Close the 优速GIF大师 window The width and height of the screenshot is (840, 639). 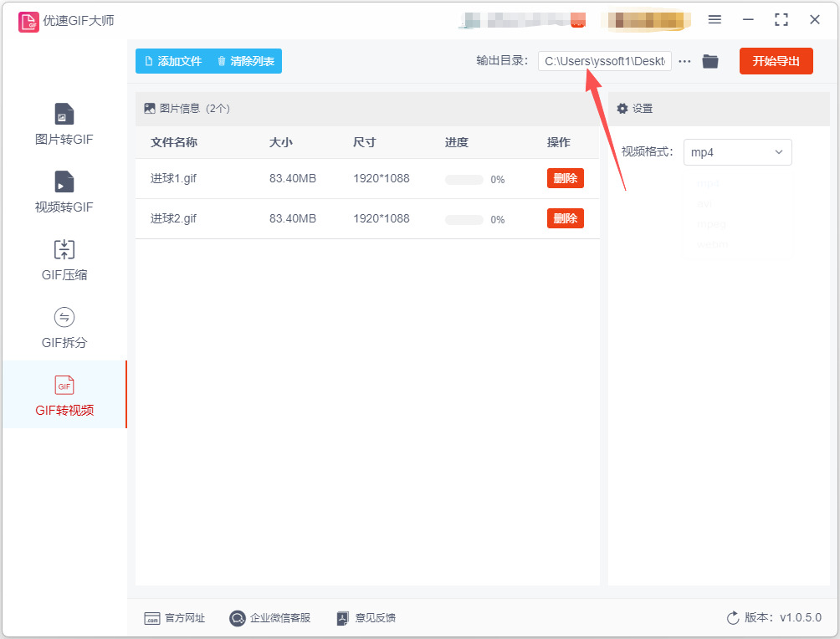pyautogui.click(x=815, y=20)
